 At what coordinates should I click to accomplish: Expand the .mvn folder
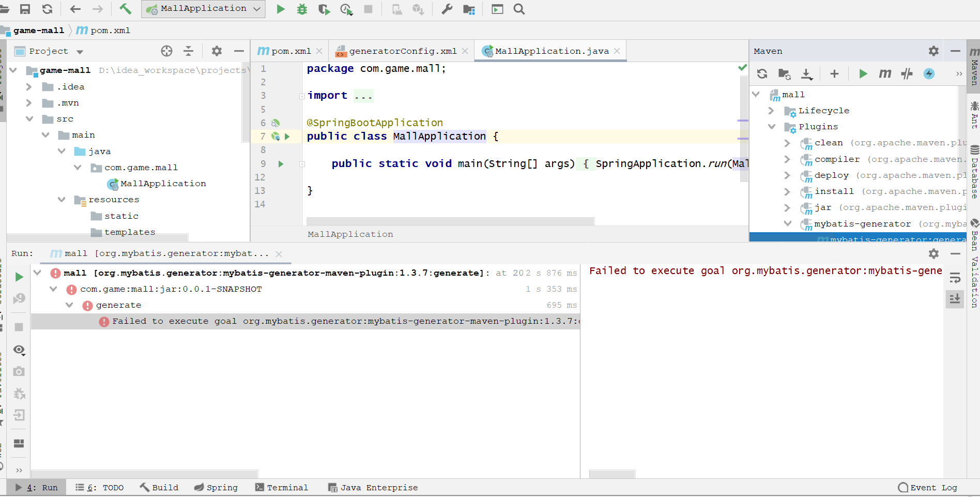point(29,103)
